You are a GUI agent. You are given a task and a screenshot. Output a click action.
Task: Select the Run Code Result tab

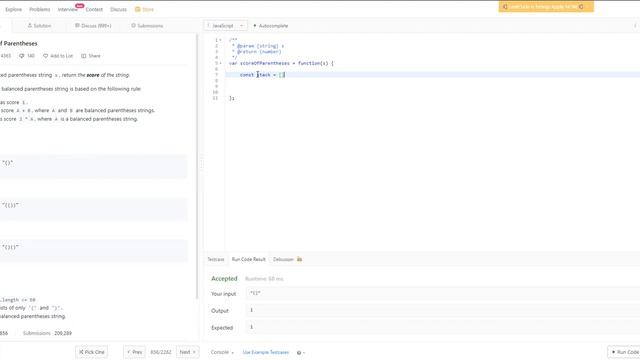point(249,260)
